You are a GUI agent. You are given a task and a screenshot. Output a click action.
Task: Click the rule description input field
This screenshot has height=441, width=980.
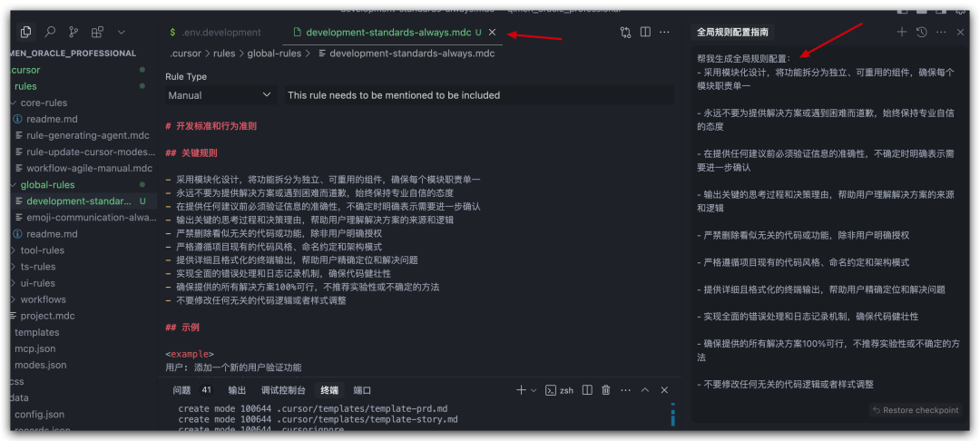point(479,95)
